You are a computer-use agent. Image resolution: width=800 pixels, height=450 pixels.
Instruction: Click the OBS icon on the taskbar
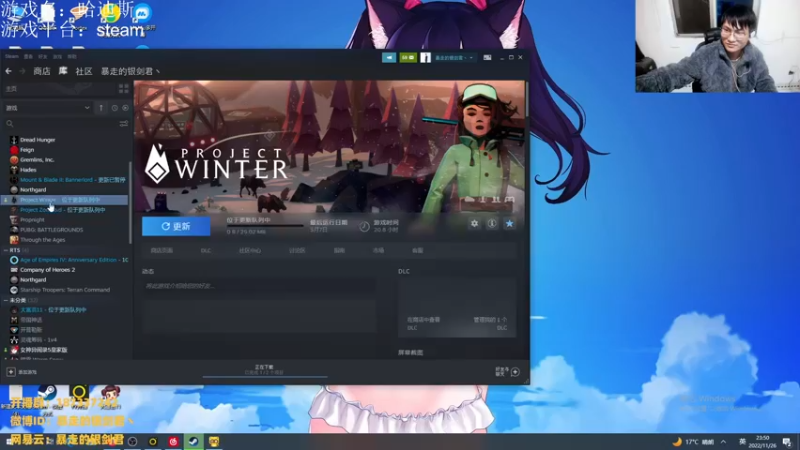click(133, 442)
